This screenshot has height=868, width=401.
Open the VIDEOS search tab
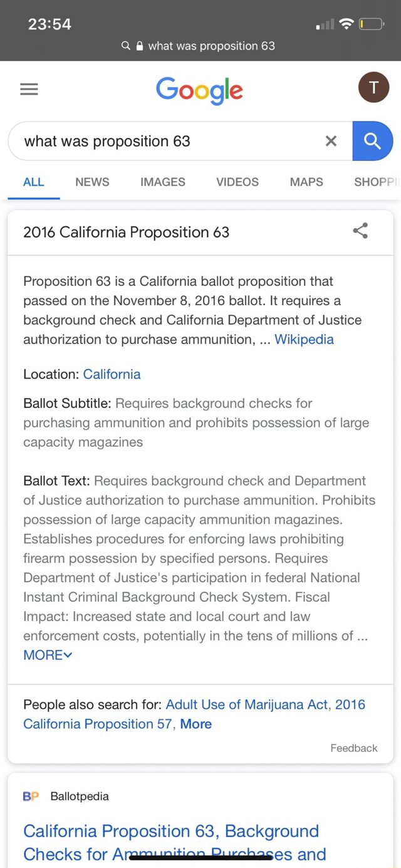click(237, 182)
